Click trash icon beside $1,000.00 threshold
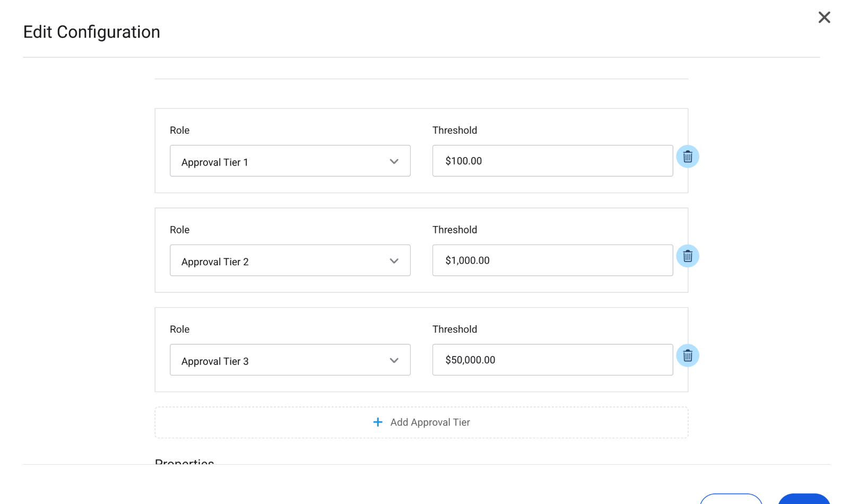 pos(687,256)
